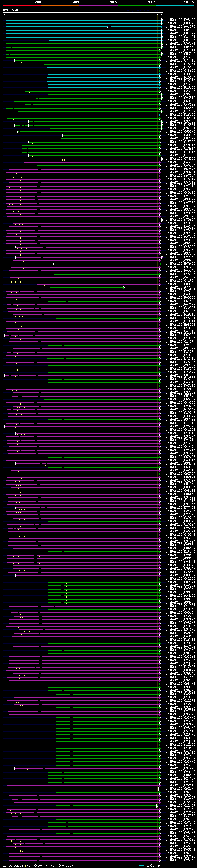Select label UniRef100_B3VSA1
The height and width of the screenshot is (868, 197).
[x=180, y=118]
